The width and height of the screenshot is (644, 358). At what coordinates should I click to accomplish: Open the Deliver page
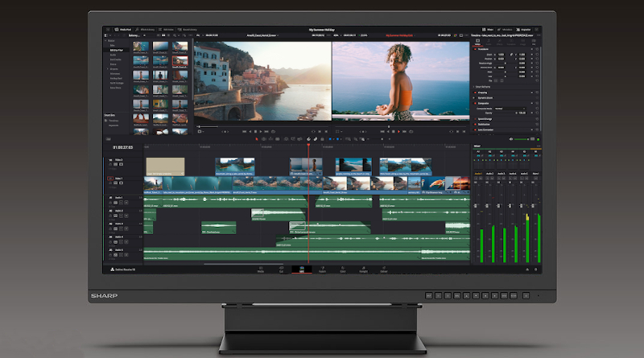382,270
